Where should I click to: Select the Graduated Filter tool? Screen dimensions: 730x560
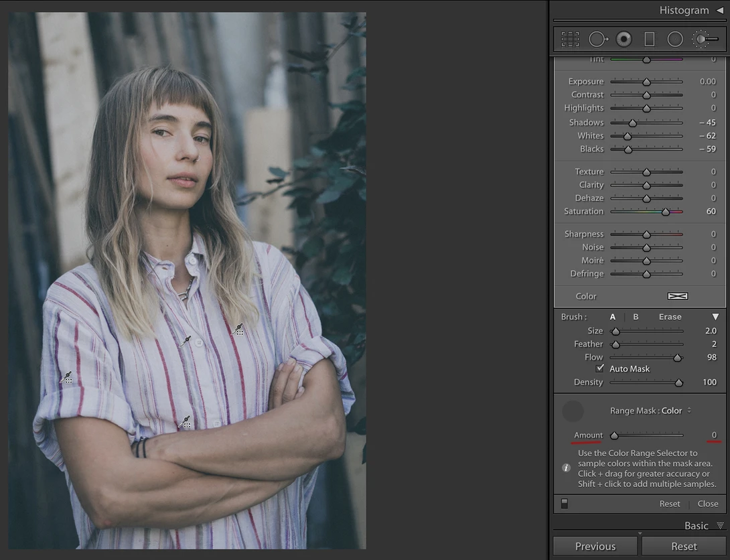click(x=650, y=39)
